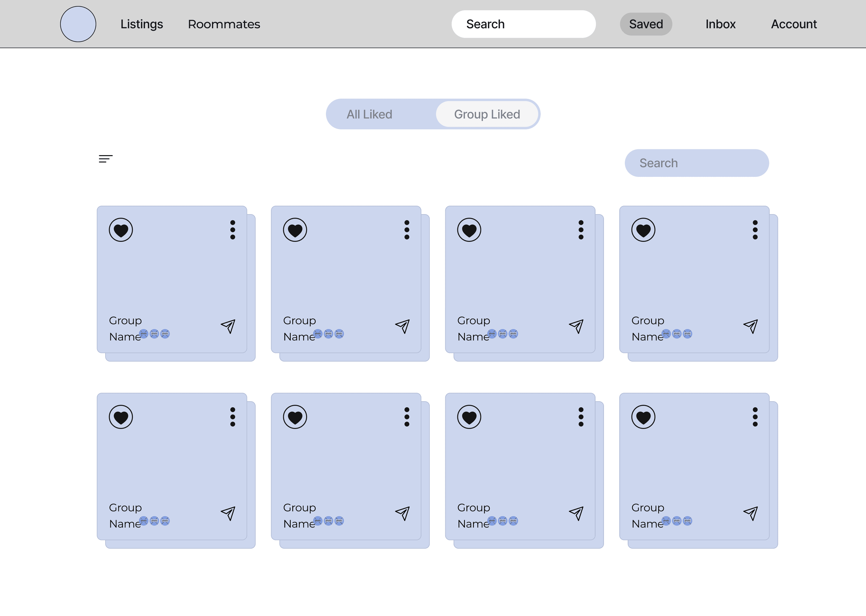Open the Inbox
Viewport: 866px width, 616px height.
pos(720,24)
